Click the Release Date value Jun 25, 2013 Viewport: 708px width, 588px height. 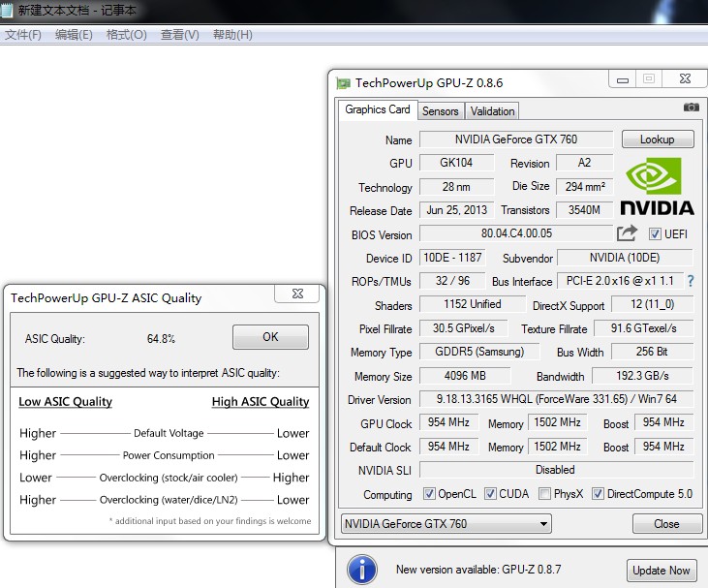click(x=456, y=210)
